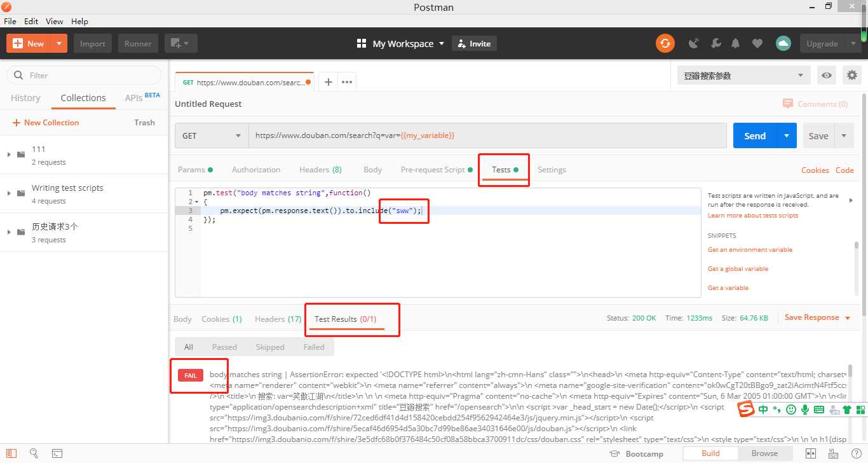
Task: Click the environment quick look eye icon
Action: click(827, 75)
